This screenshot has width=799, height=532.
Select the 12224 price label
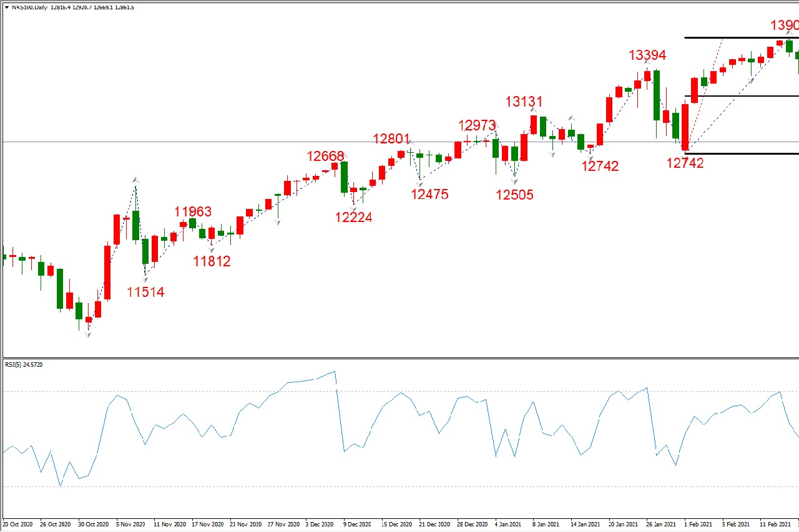tap(353, 217)
